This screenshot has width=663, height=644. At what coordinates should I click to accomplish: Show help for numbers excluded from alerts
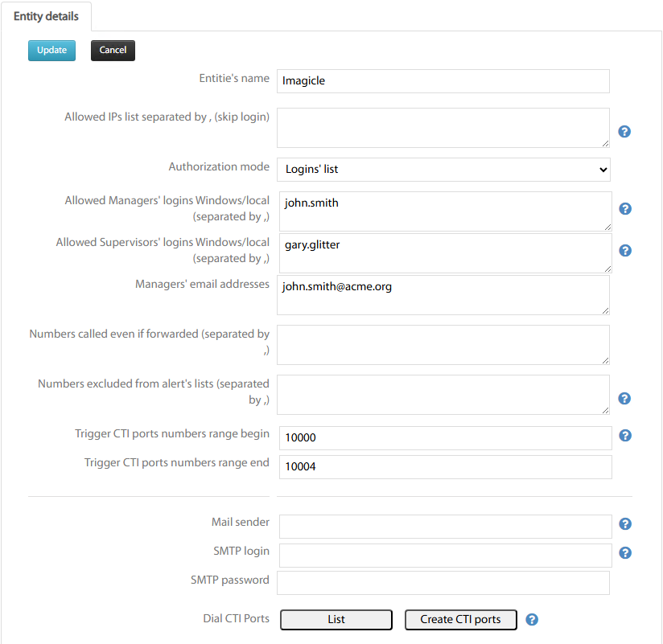(624, 399)
